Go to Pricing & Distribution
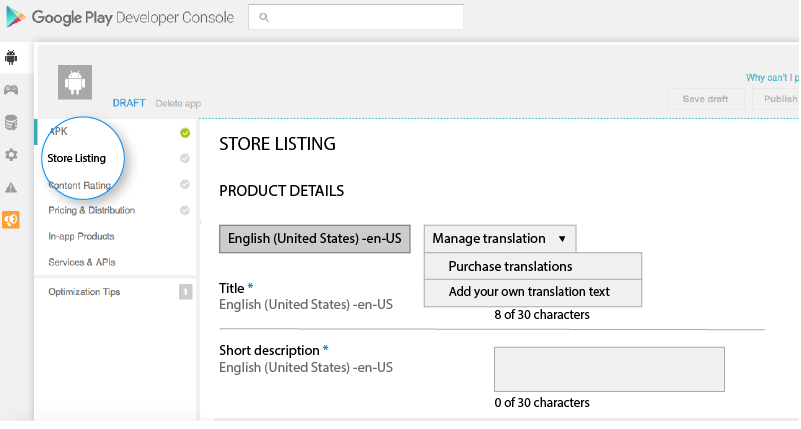The width and height of the screenshot is (801, 429). tap(91, 210)
